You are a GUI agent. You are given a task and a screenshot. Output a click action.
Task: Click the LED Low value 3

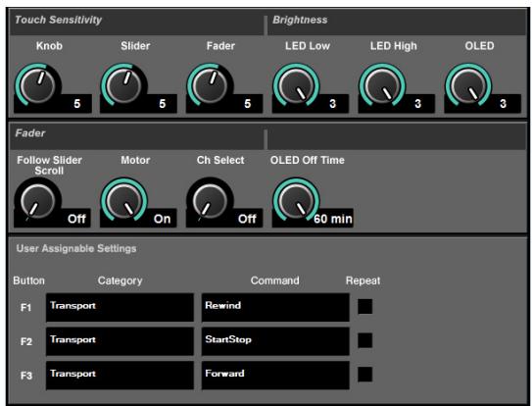click(x=333, y=104)
